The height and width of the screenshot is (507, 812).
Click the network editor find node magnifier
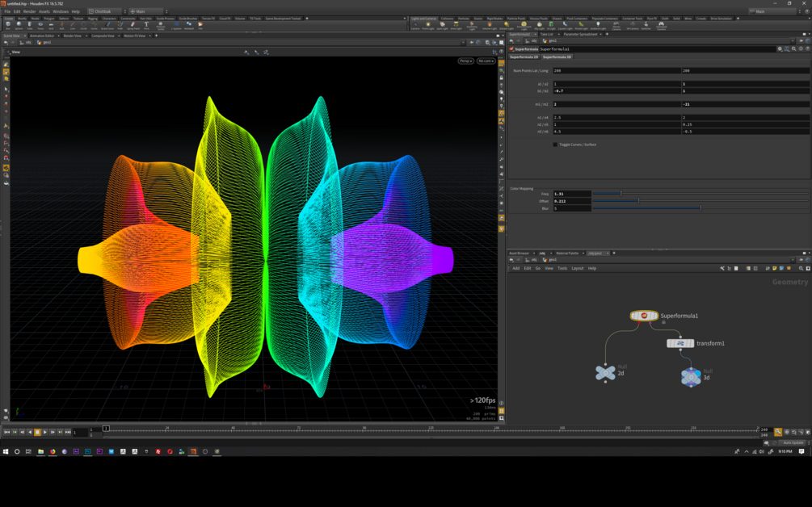[x=801, y=269]
